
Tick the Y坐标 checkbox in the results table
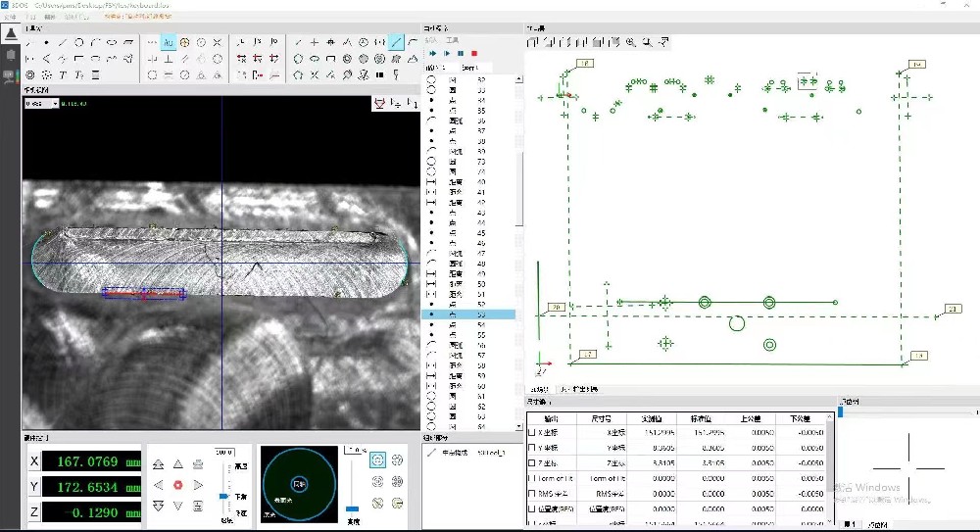point(532,447)
